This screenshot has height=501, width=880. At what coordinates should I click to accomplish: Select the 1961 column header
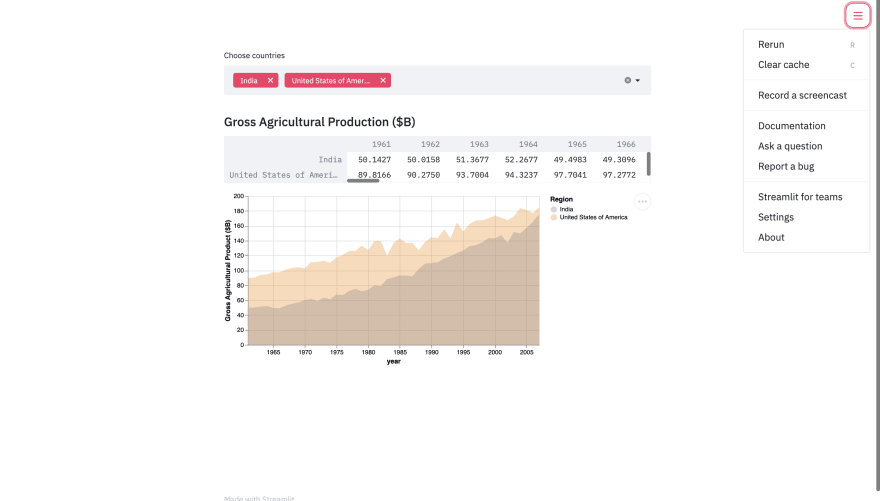(381, 144)
